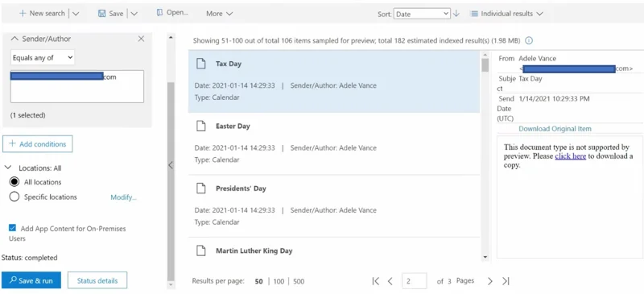The width and height of the screenshot is (644, 294).
Task: Click the sender email address text box
Action: point(77,86)
